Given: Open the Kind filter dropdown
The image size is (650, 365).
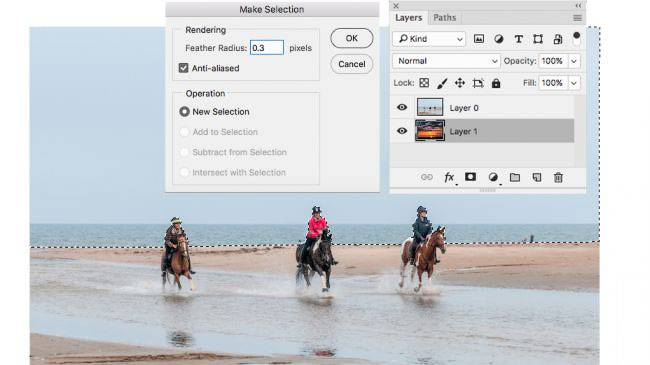Looking at the screenshot, I should (429, 39).
